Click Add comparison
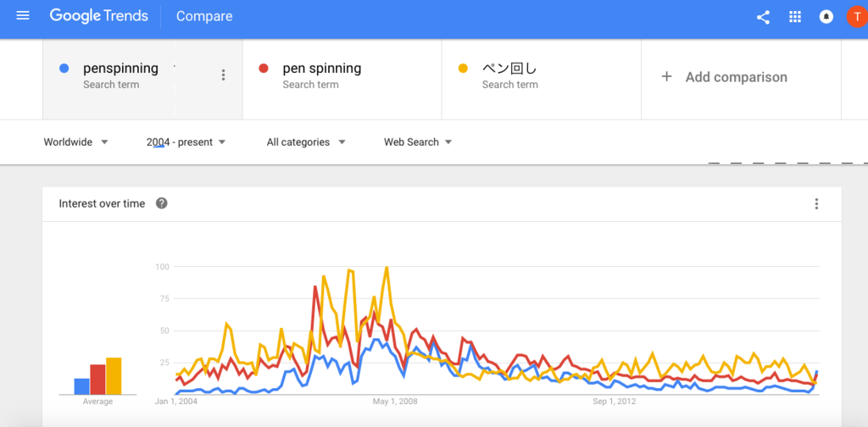The height and width of the screenshot is (427, 868). pyautogui.click(x=725, y=77)
